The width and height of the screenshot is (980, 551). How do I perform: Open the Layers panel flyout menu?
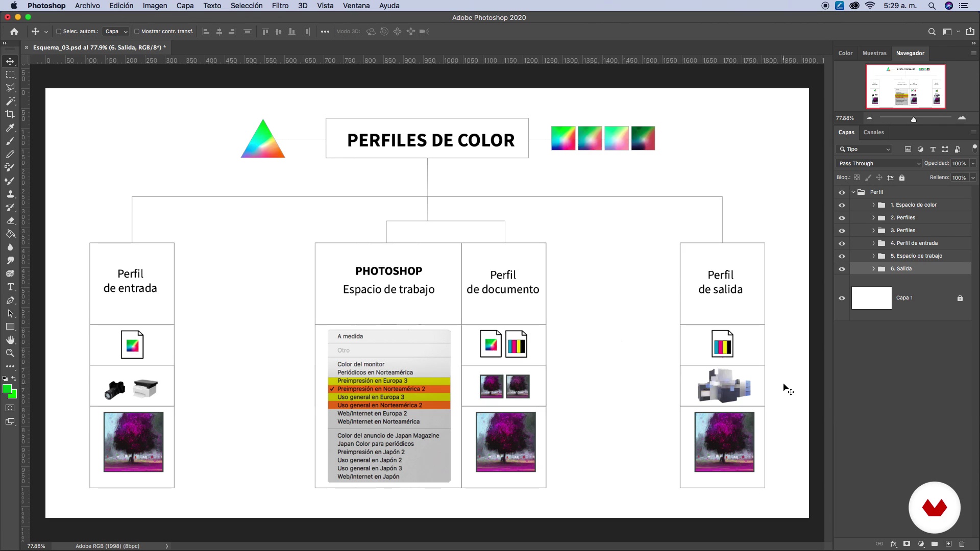(973, 132)
